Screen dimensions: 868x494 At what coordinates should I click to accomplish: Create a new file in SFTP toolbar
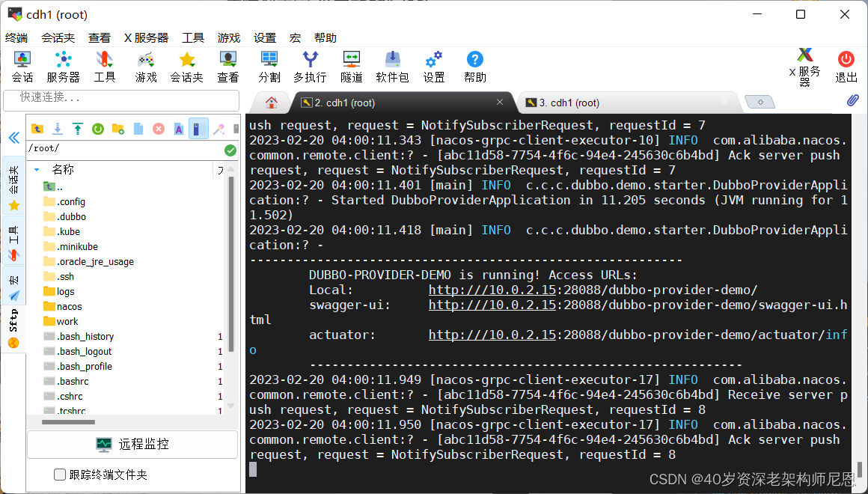click(138, 129)
